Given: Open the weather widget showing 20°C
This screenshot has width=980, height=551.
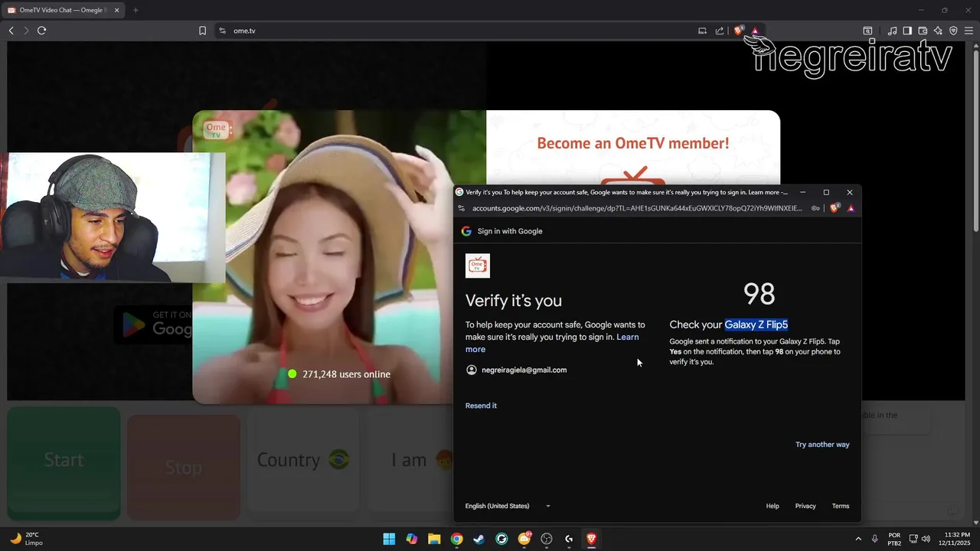Looking at the screenshot, I should click(26, 539).
